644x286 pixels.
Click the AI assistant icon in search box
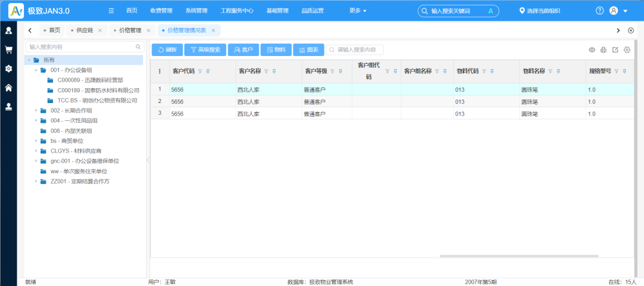click(490, 11)
